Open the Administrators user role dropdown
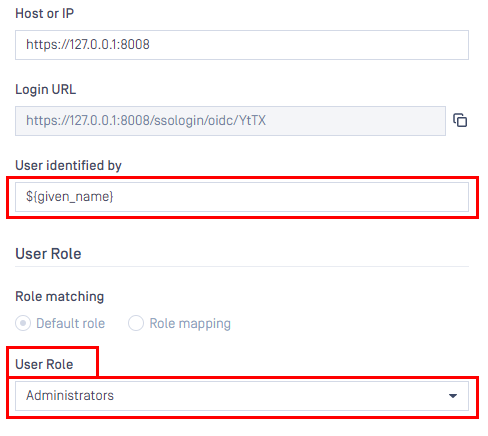 pos(242,396)
